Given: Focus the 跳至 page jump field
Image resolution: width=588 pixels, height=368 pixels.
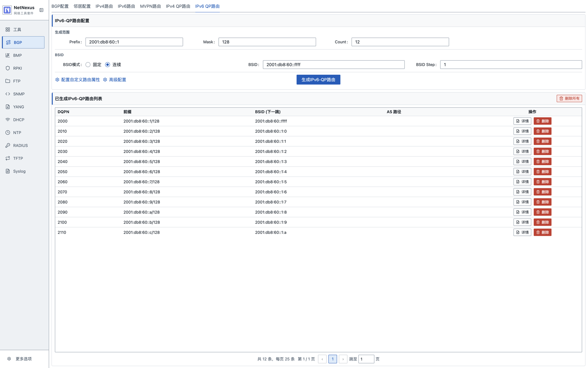Looking at the screenshot, I should (x=366, y=359).
